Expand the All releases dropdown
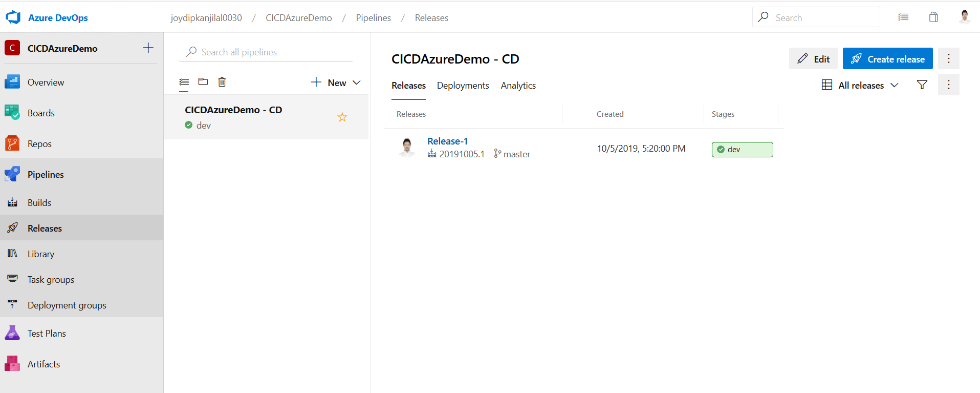Image resolution: width=980 pixels, height=393 pixels. tap(860, 85)
